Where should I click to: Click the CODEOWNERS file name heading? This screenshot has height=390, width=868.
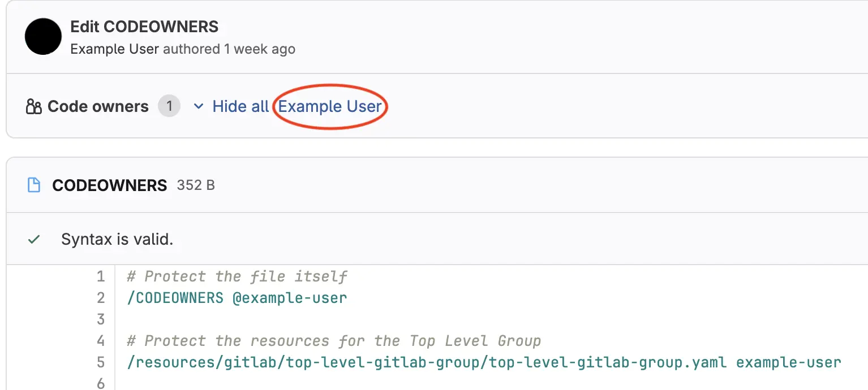point(110,185)
